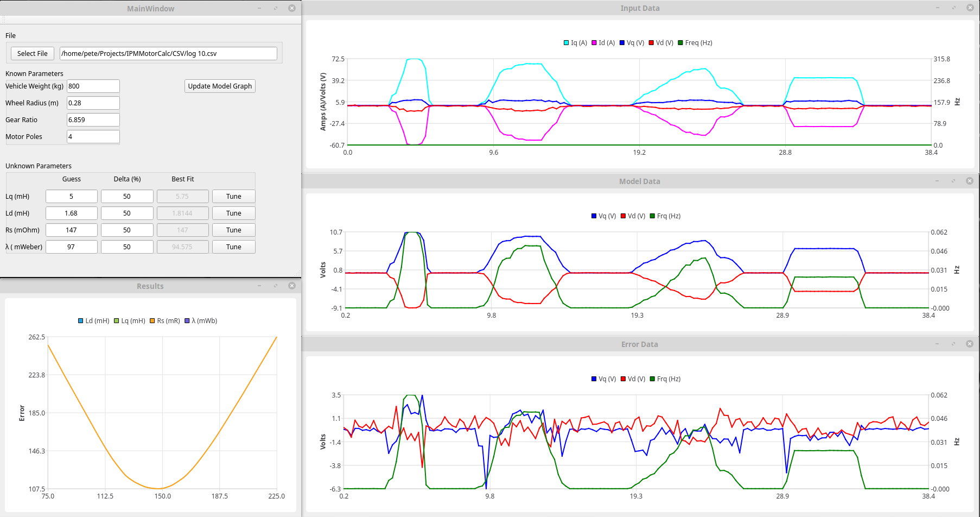Click the Ld (mH) Guess field
Image resolution: width=980 pixels, height=517 pixels.
pos(71,213)
